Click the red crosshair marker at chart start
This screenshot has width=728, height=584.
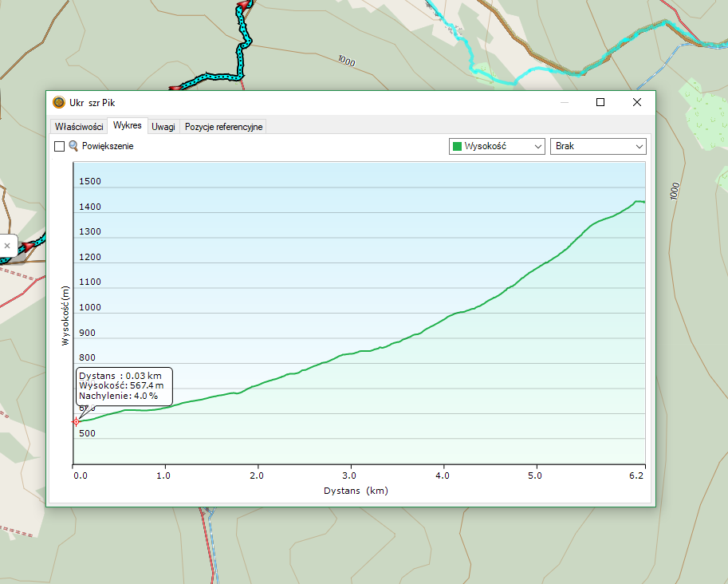(x=76, y=421)
